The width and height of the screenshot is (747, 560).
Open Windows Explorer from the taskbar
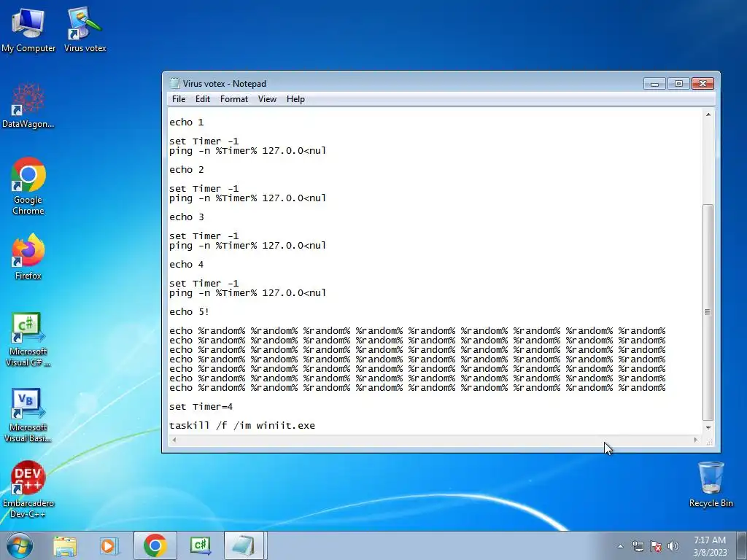pos(65,545)
